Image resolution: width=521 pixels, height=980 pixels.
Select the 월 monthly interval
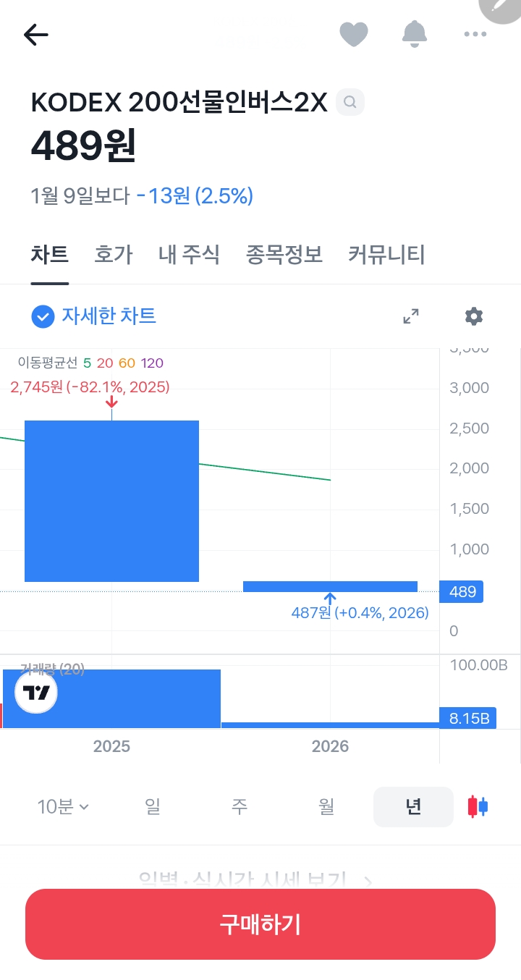click(326, 806)
